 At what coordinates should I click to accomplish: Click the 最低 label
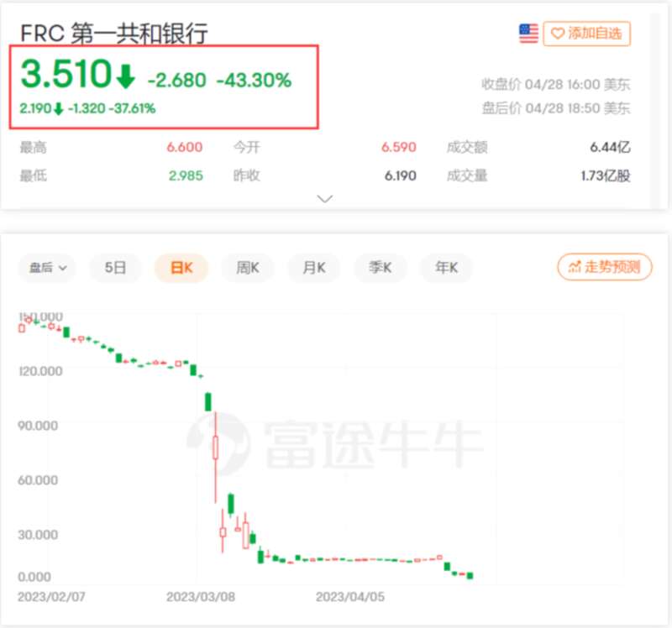tap(34, 175)
